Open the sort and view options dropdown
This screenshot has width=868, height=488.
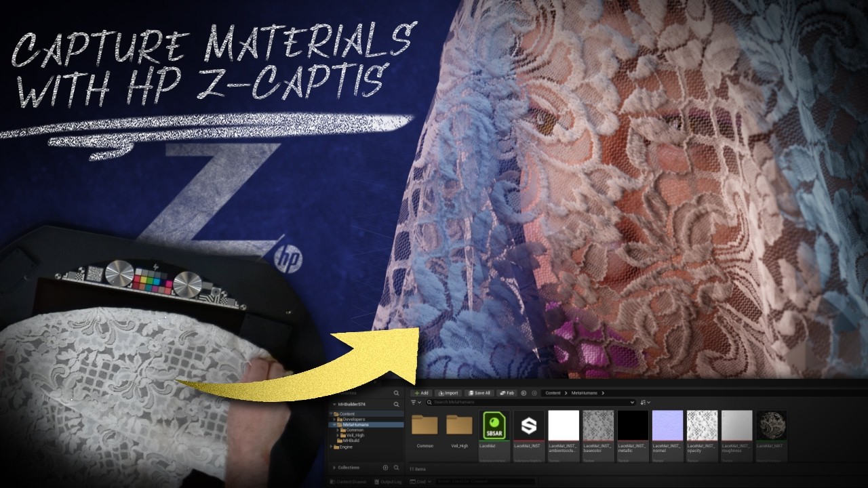coord(645,402)
